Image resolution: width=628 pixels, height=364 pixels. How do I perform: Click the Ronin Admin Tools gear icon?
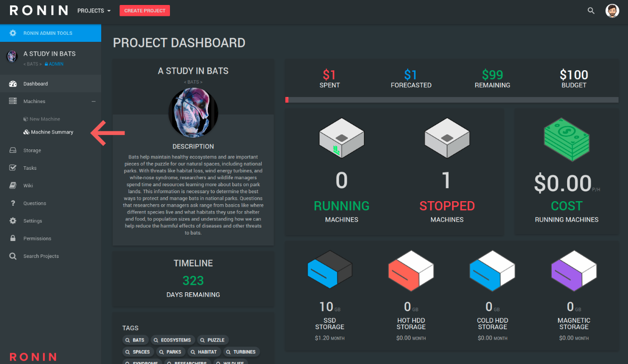[x=13, y=33]
